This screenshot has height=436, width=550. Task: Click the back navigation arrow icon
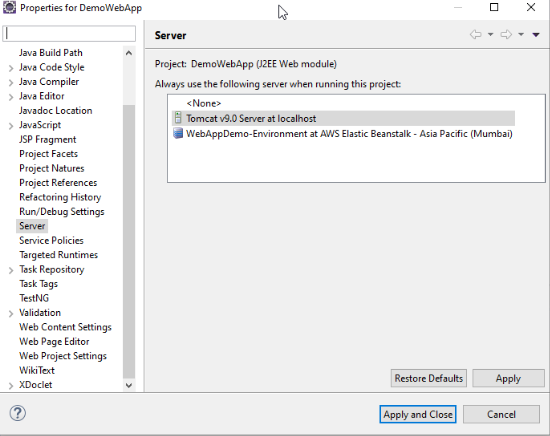coord(476,34)
